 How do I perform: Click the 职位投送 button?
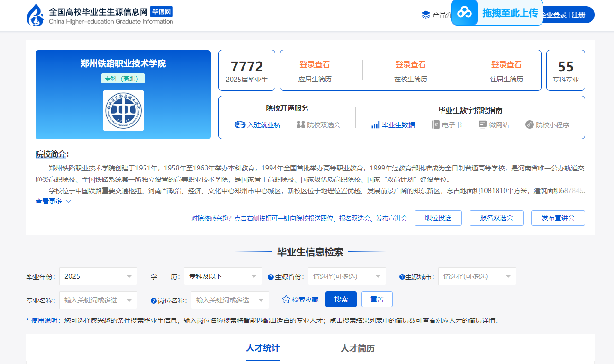(x=438, y=218)
